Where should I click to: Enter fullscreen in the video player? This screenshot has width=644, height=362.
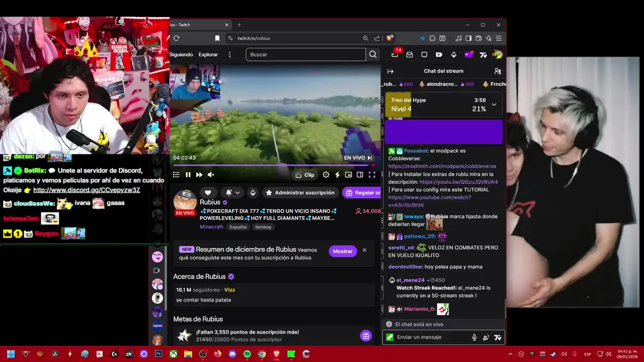(x=372, y=174)
